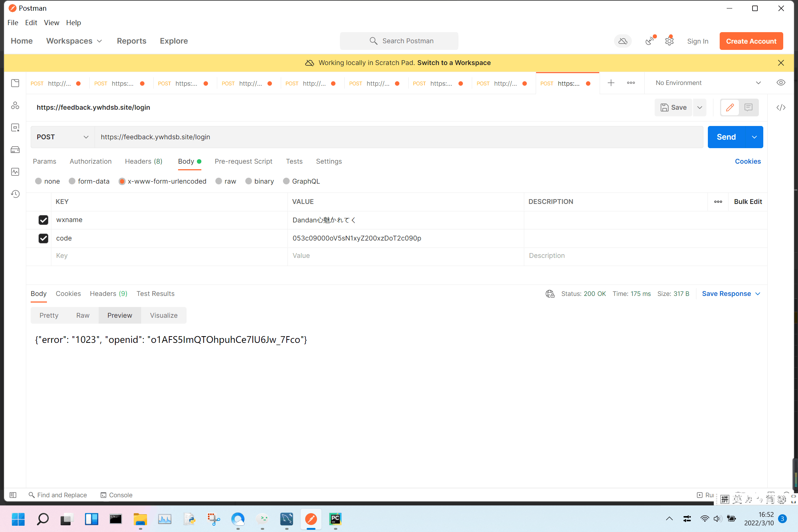Open the Help menu
This screenshot has height=532, width=798.
click(x=74, y=23)
